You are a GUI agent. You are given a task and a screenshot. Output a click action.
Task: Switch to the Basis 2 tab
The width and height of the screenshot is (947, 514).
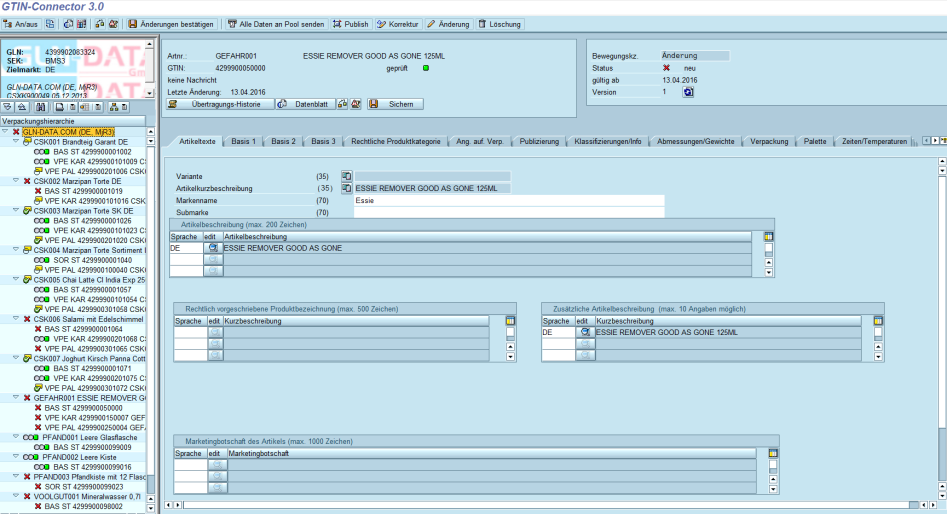click(283, 141)
